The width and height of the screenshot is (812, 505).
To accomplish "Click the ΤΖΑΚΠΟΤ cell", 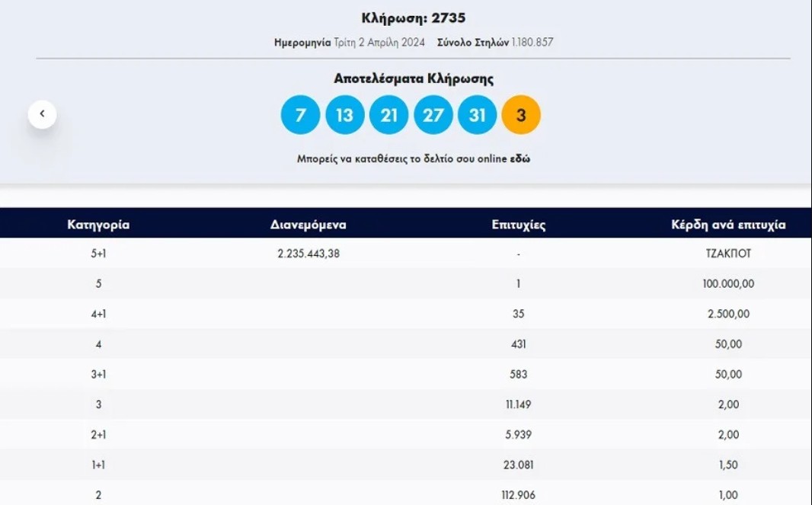I will coord(728,254).
